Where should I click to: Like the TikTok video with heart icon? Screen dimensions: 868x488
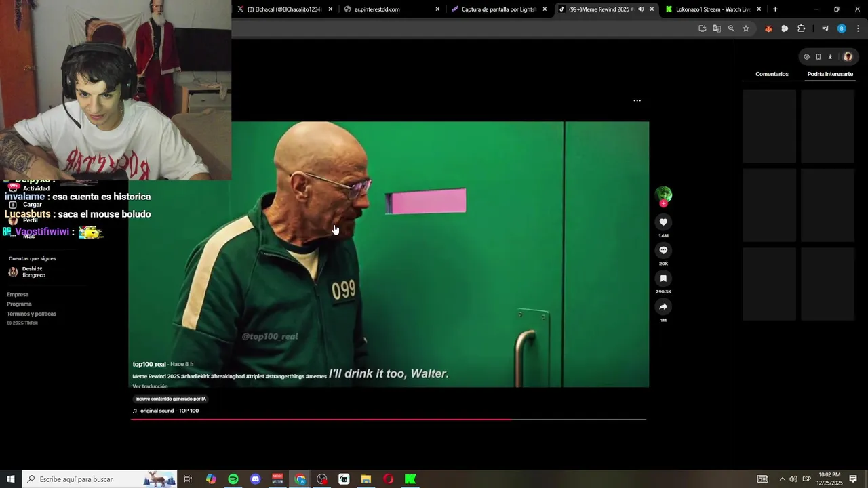point(663,222)
